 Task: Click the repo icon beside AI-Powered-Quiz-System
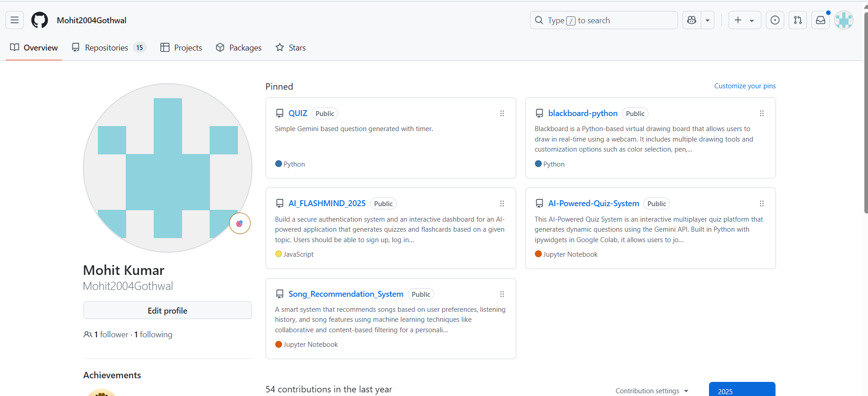[539, 203]
